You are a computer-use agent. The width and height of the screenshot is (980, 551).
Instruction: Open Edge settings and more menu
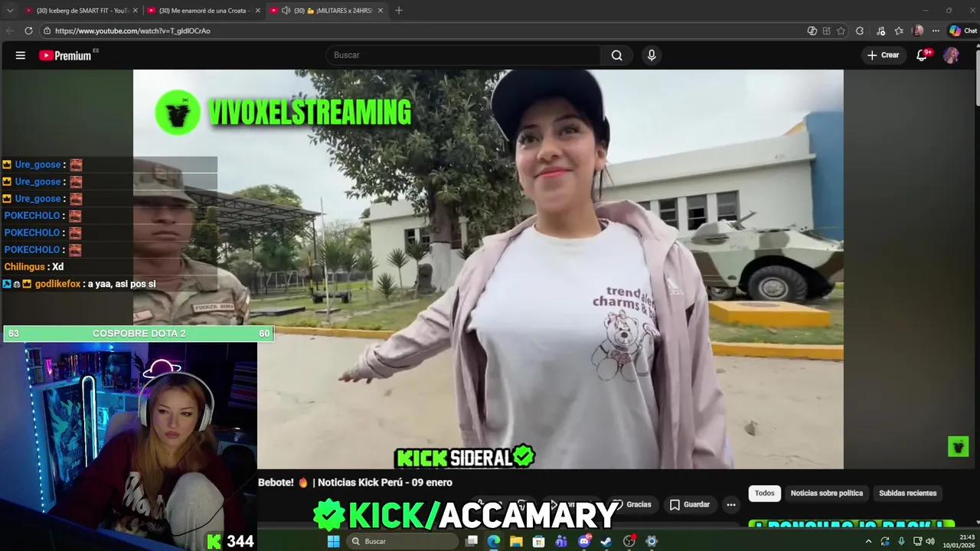tap(936, 31)
